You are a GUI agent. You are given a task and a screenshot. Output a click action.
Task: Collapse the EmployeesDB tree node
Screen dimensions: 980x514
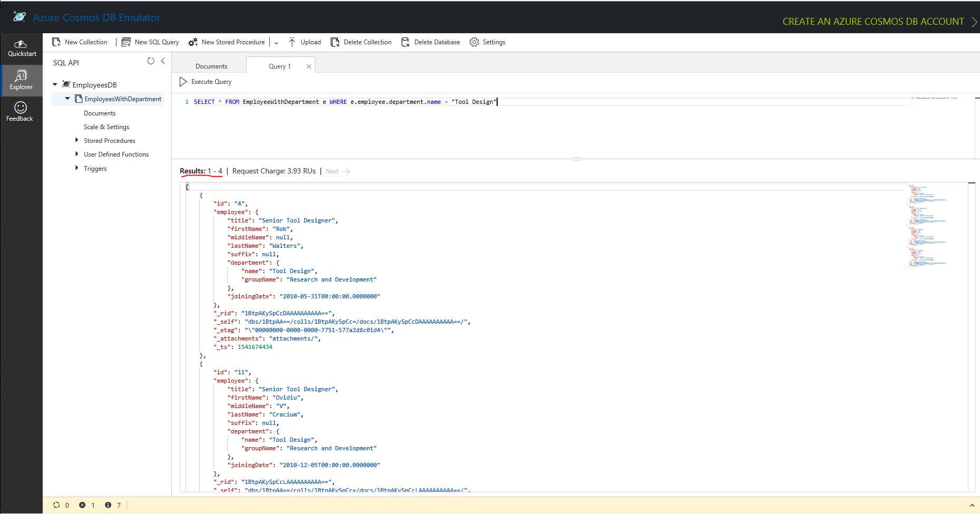pos(55,84)
